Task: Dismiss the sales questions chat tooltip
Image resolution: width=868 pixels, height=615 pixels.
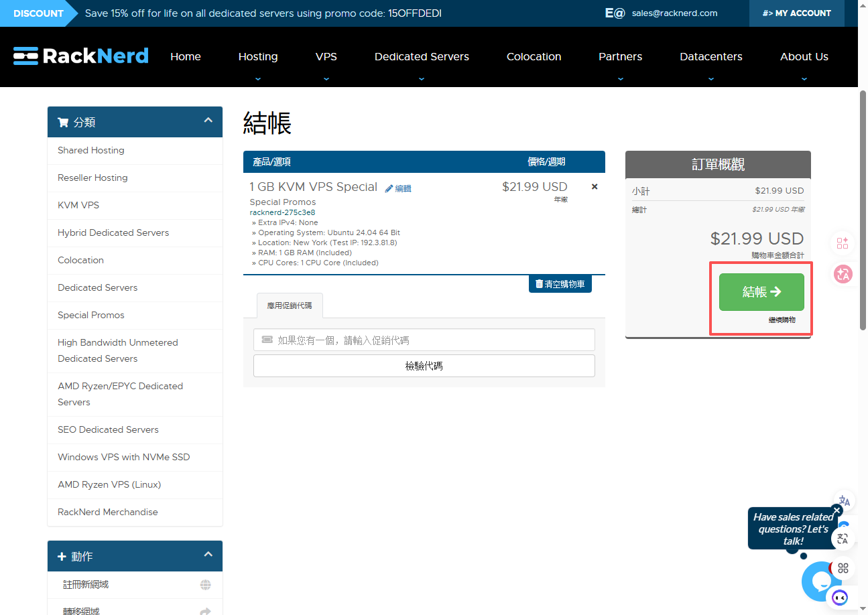Action: pos(836,510)
